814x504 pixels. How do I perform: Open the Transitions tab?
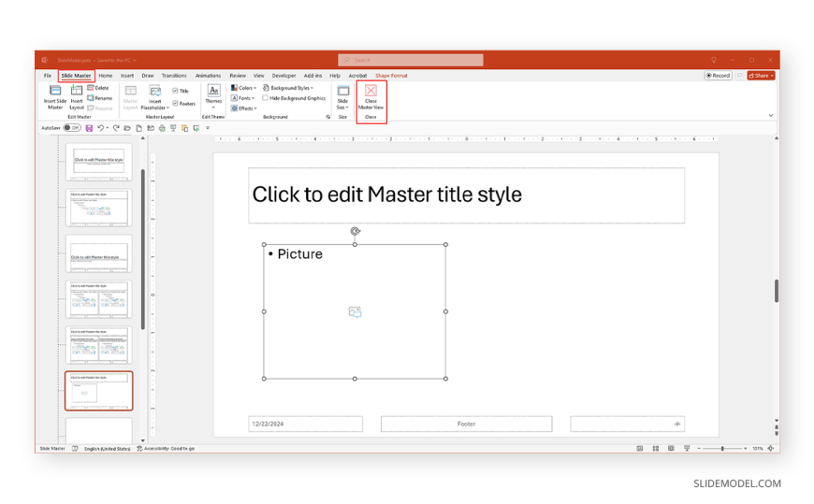click(174, 76)
